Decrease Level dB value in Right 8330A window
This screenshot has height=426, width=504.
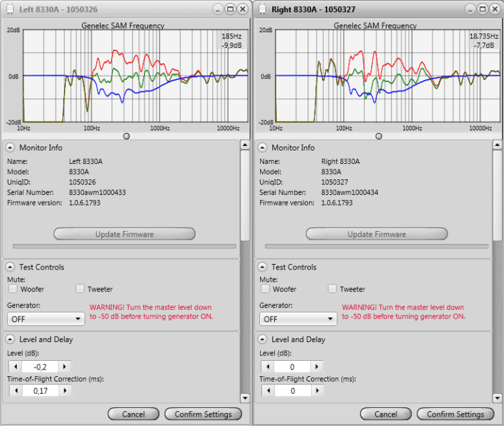[x=267, y=366]
